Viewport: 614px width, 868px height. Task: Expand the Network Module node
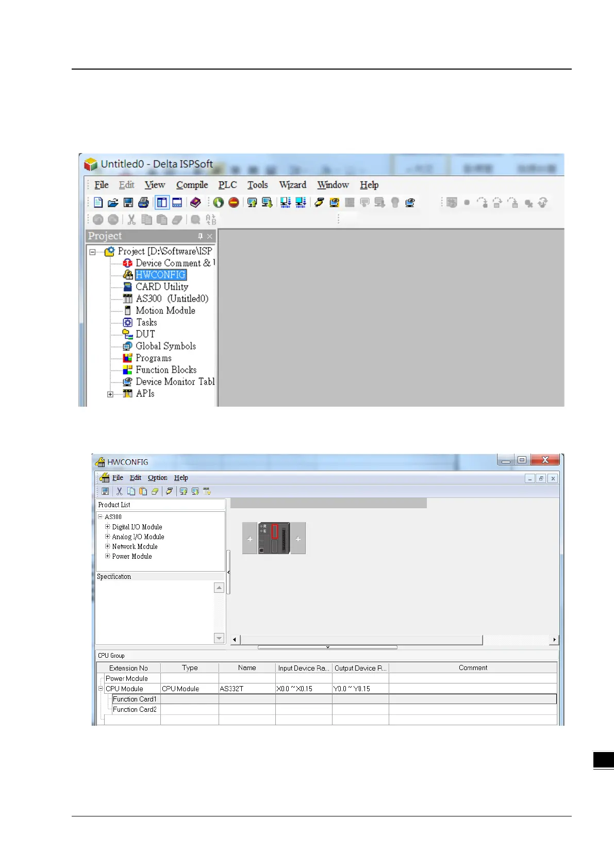pyautogui.click(x=107, y=546)
